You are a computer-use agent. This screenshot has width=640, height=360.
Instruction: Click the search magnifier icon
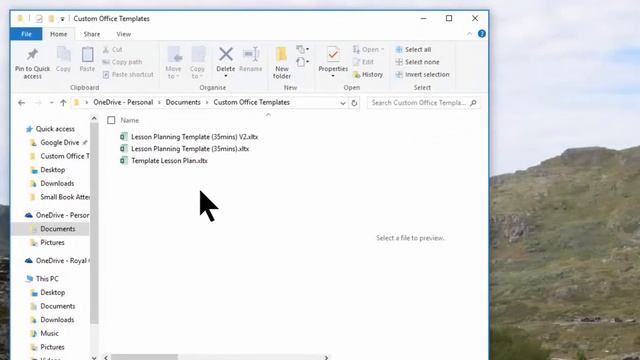click(473, 103)
